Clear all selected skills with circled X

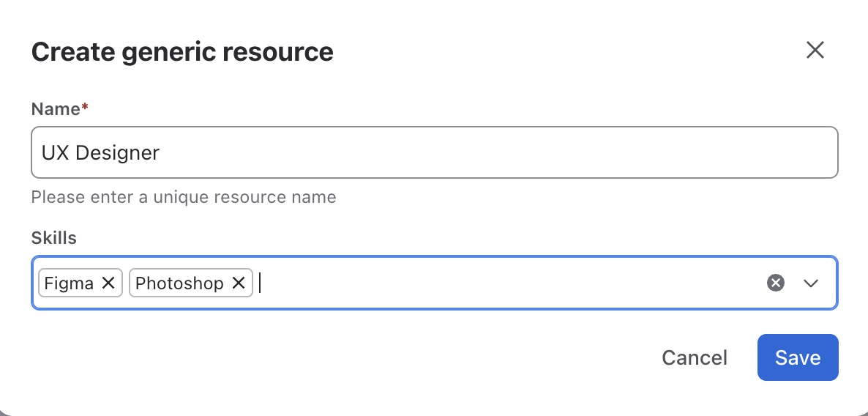coord(776,283)
